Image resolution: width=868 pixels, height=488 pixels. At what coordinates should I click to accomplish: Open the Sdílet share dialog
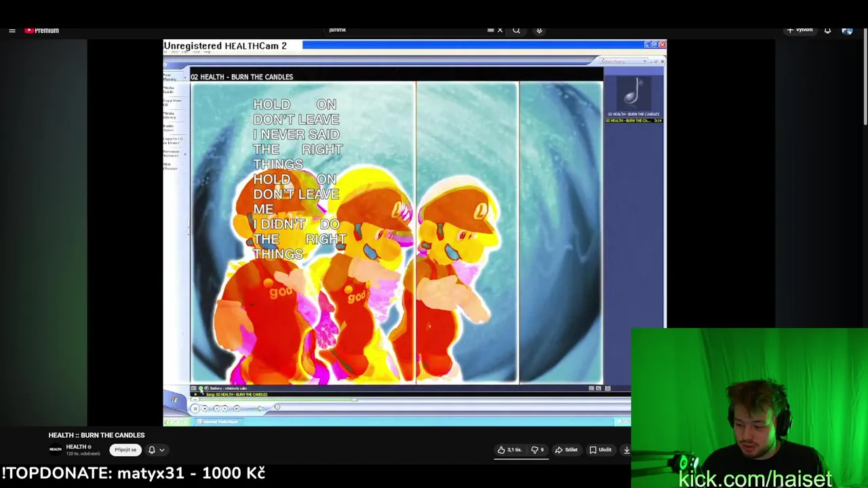click(x=566, y=449)
